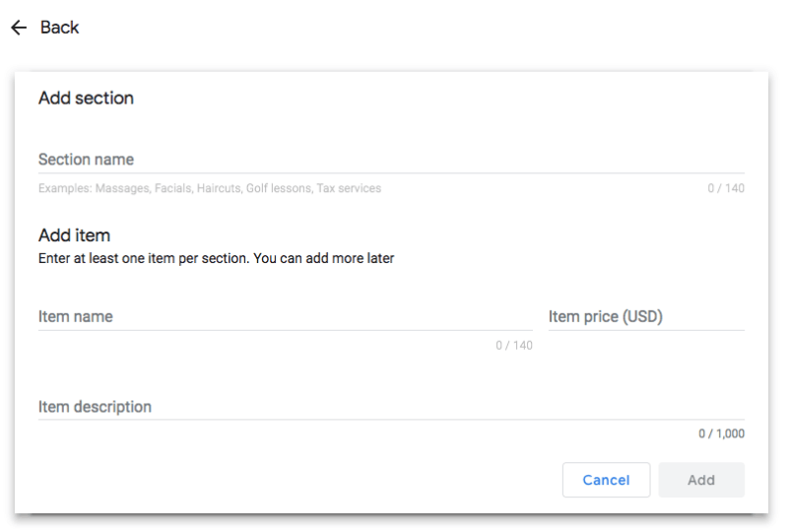Click the Section name placeholder label

(x=86, y=160)
